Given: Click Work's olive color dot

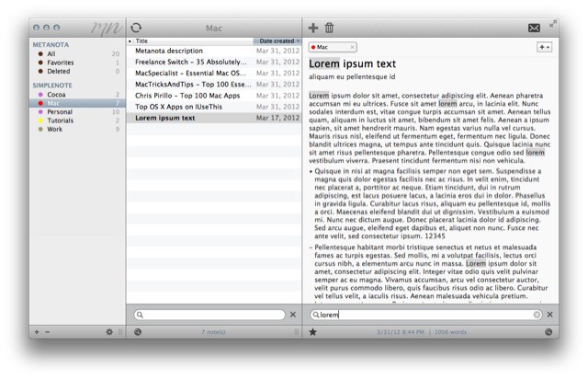Looking at the screenshot, I should [40, 129].
